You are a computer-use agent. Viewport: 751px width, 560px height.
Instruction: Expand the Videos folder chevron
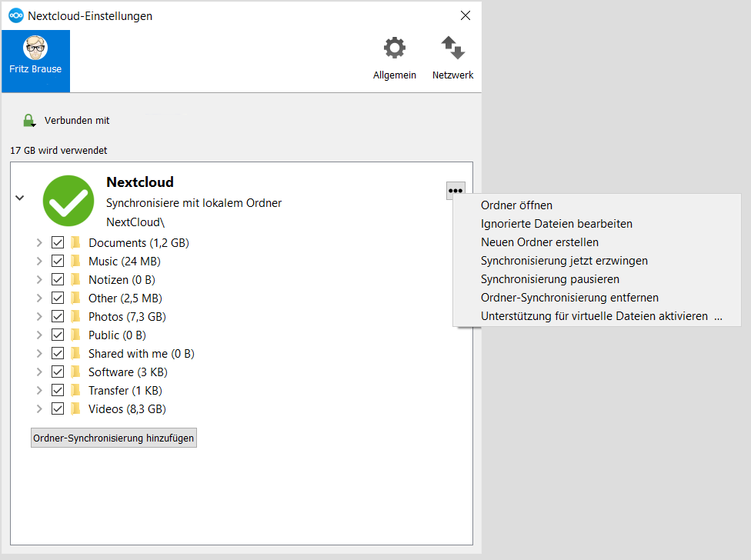pyautogui.click(x=39, y=408)
